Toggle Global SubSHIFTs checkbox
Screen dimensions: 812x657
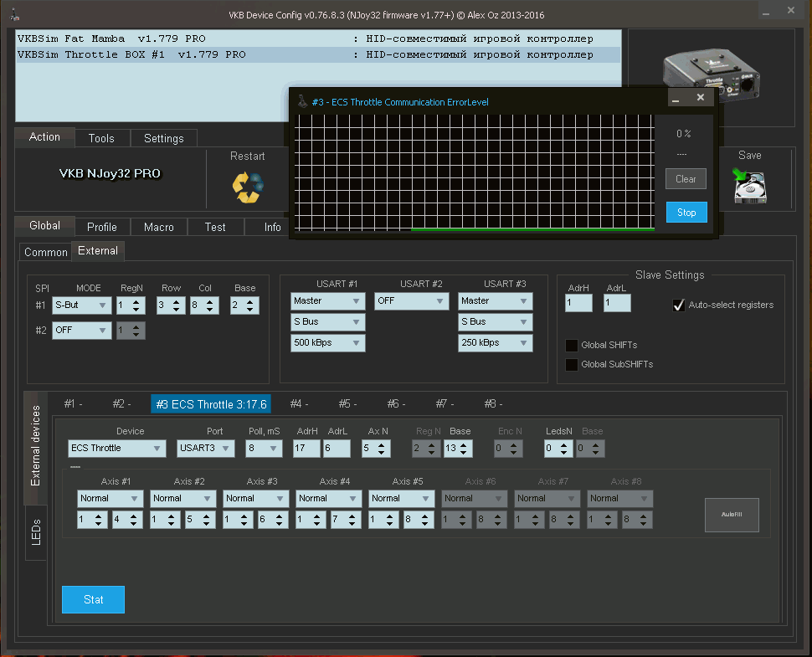point(572,364)
